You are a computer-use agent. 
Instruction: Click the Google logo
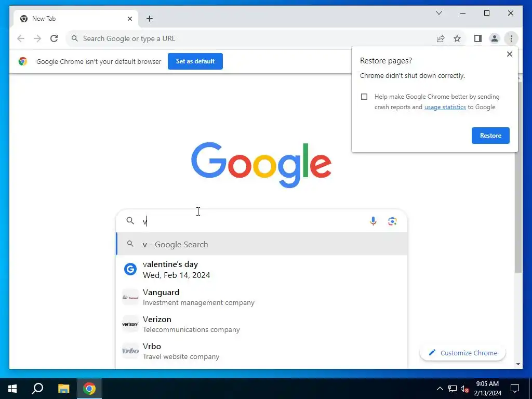[261, 165]
